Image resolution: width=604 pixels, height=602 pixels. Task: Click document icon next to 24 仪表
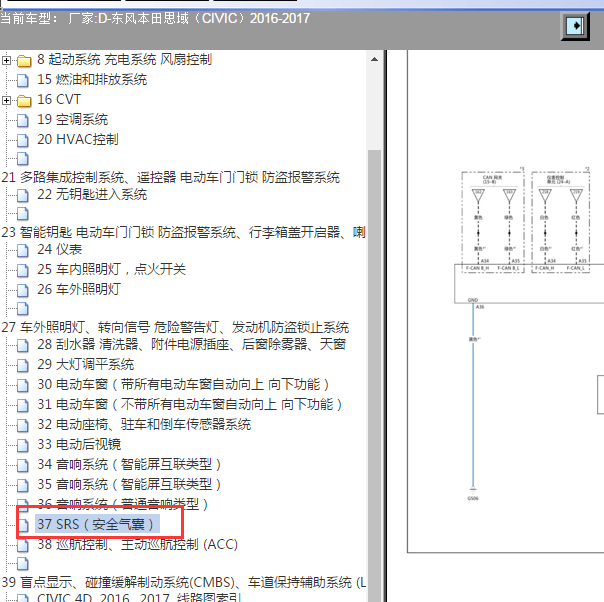(x=23, y=251)
